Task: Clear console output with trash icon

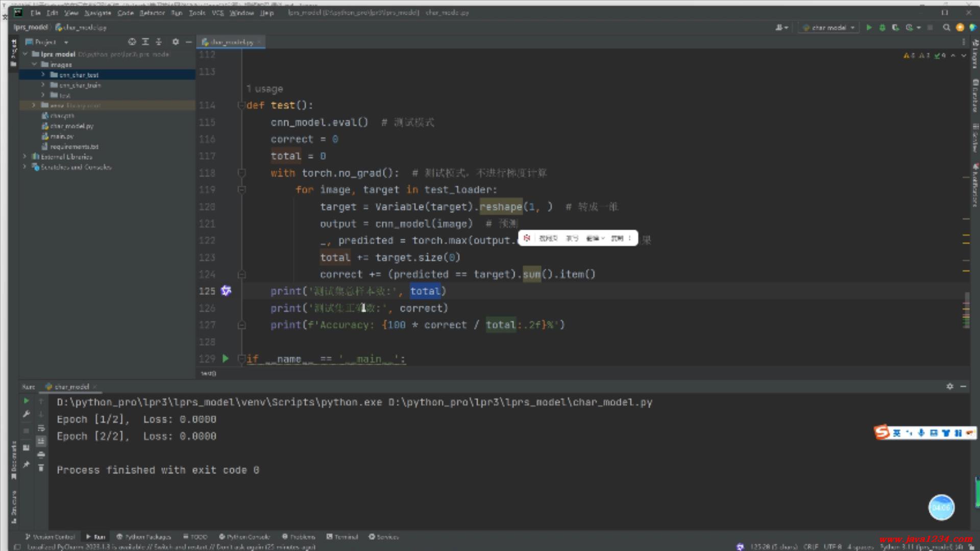Action: (x=41, y=468)
